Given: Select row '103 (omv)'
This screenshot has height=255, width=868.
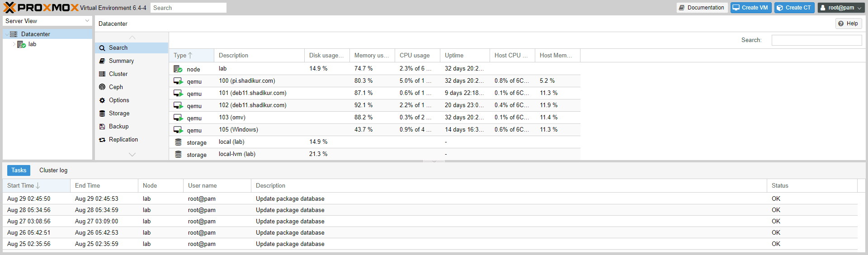Looking at the screenshot, I should pos(375,118).
